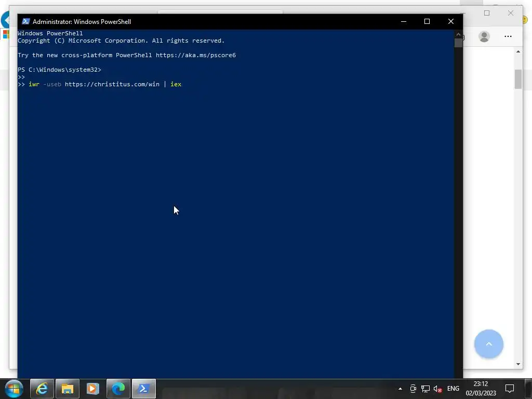Image resolution: width=532 pixels, height=399 pixels.
Task: Click browser page scrollbar down arrow
Action: coord(518,364)
